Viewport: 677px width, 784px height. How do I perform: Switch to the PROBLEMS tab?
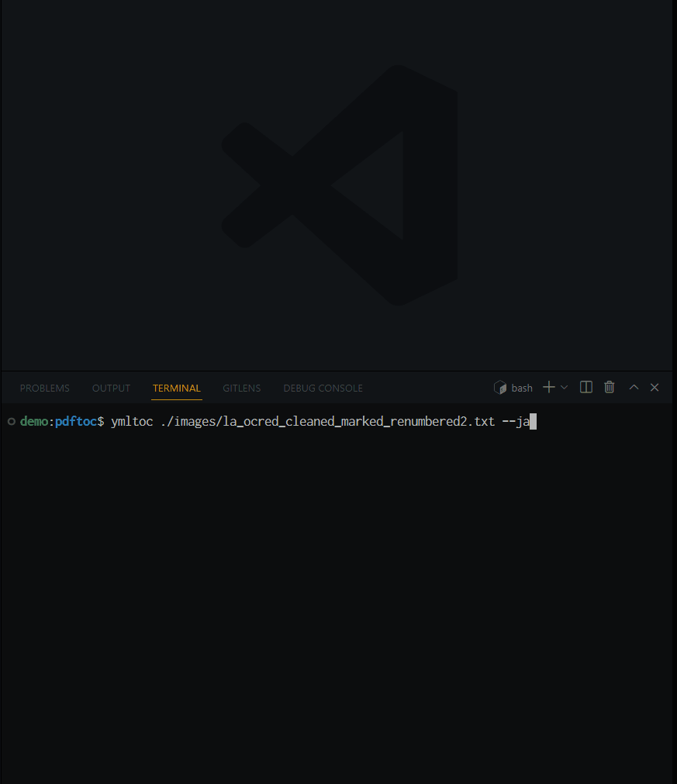pos(44,388)
